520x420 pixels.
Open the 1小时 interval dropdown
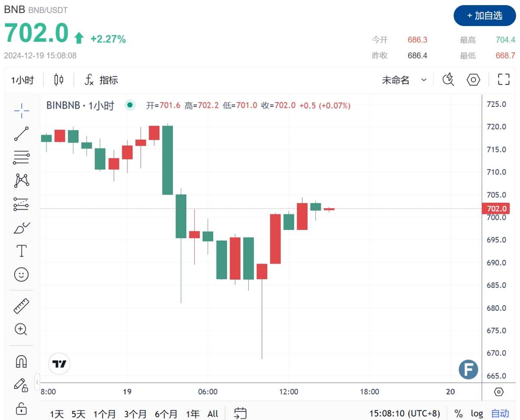22,80
